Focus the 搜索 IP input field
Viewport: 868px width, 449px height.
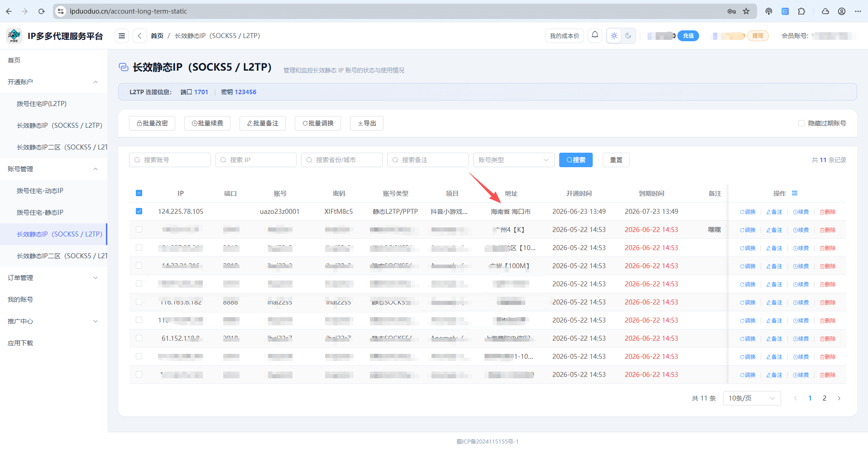point(256,160)
